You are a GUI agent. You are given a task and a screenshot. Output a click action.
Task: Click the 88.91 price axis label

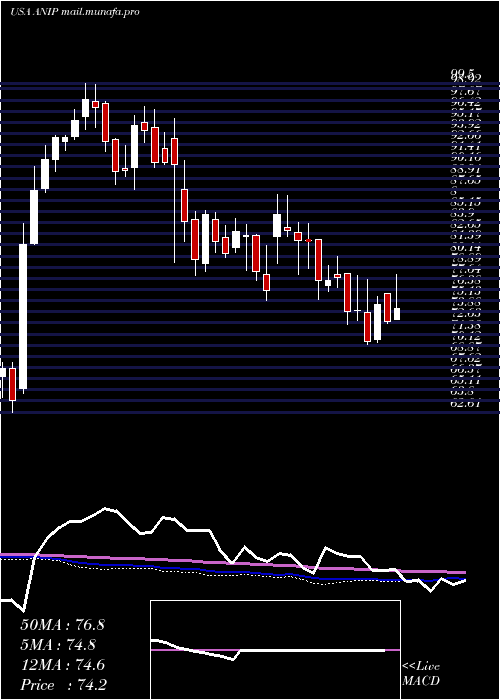pos(466,170)
